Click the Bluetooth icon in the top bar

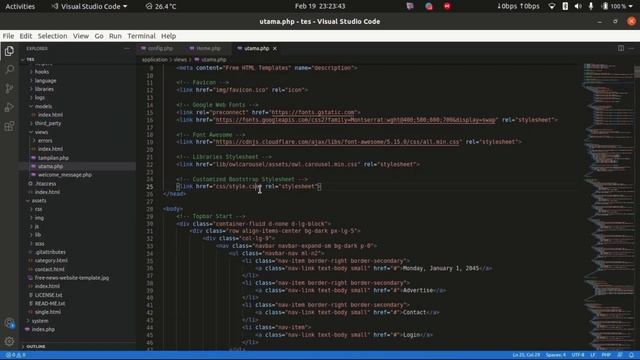pyautogui.click(x=565, y=6)
